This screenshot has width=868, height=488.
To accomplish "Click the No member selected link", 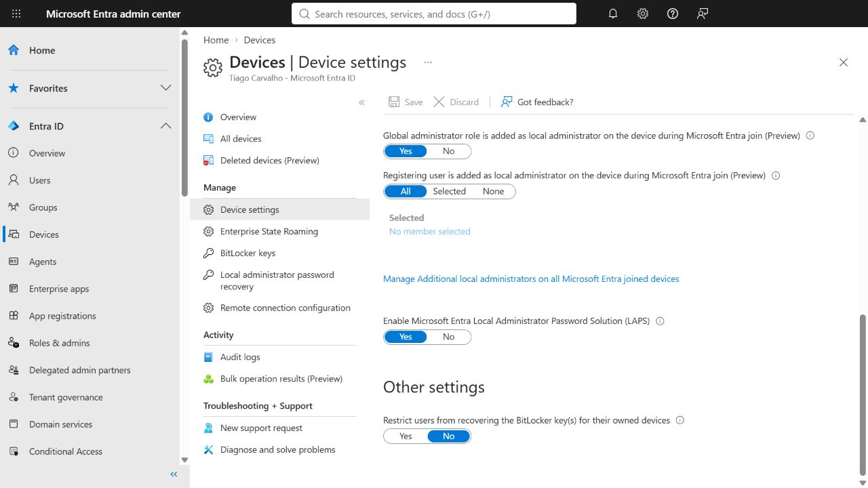I will pyautogui.click(x=430, y=231).
